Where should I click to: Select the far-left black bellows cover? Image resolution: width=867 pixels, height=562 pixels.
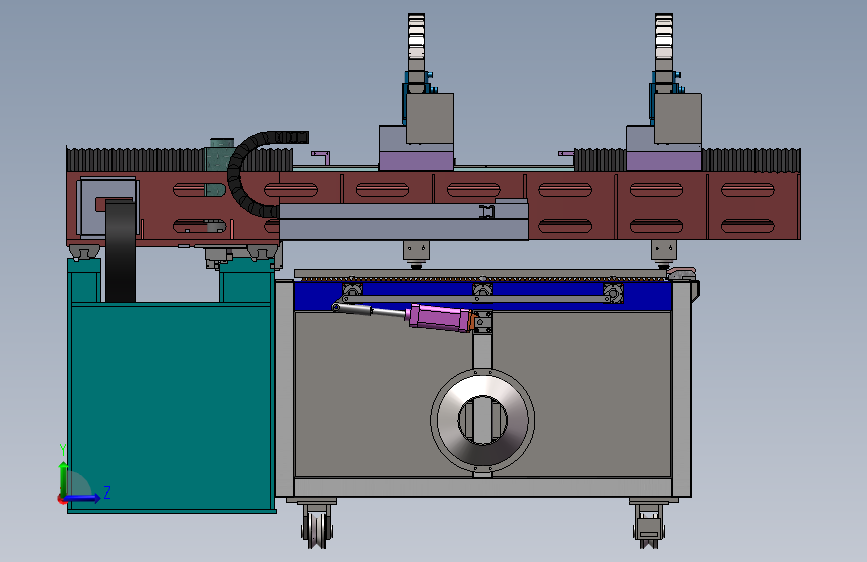coord(136,159)
